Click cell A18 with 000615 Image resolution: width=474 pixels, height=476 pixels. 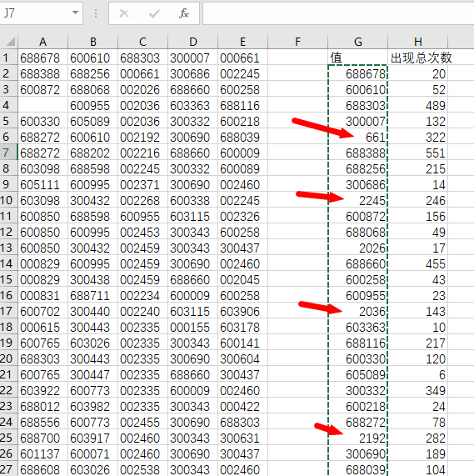43,327
